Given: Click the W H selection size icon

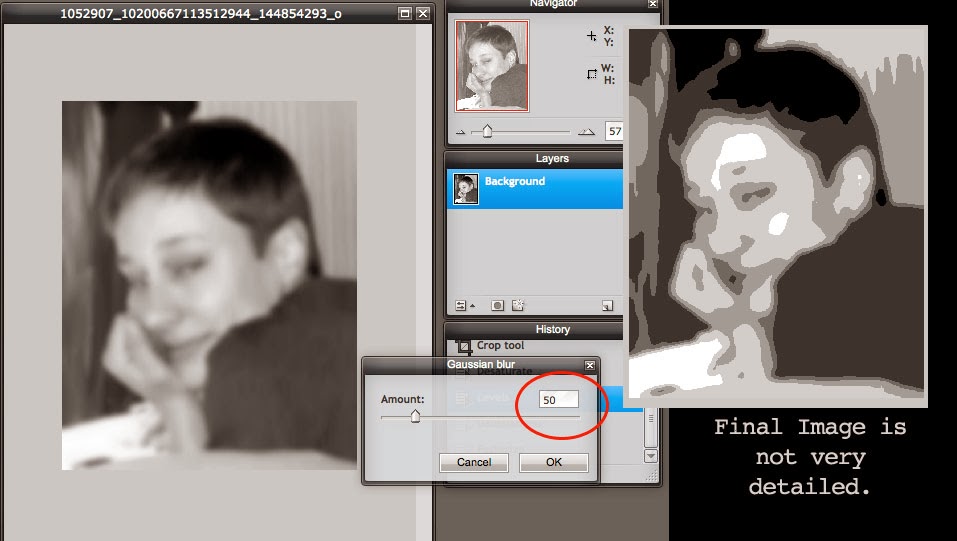Looking at the screenshot, I should [591, 74].
